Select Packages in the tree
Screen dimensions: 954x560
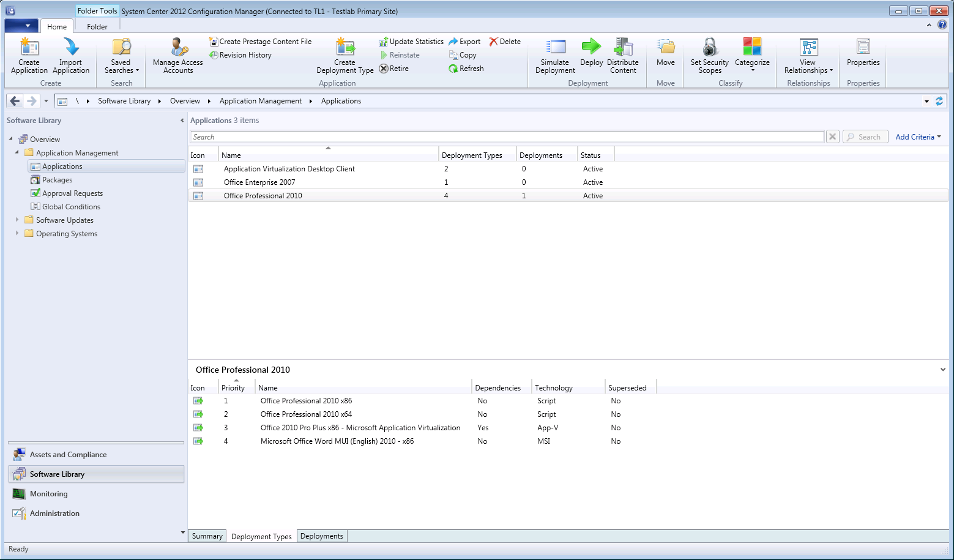point(57,180)
